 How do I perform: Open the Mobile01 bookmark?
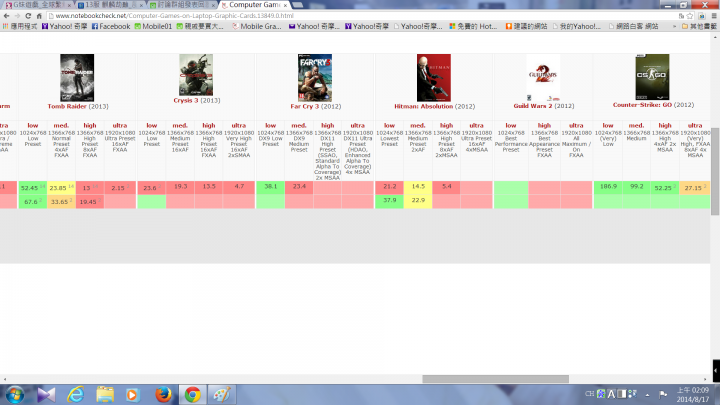(153, 27)
